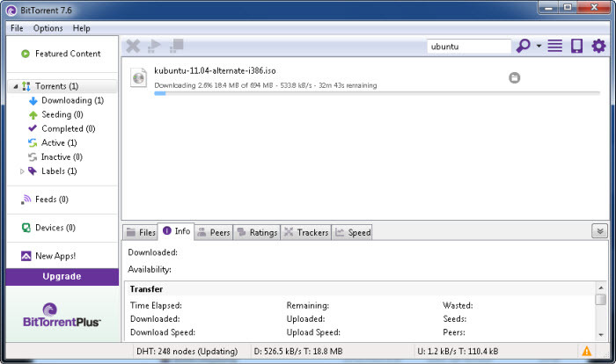This screenshot has height=364, width=616.
Task: Click the Active refresh arrows icon
Action: pyautogui.click(x=33, y=143)
